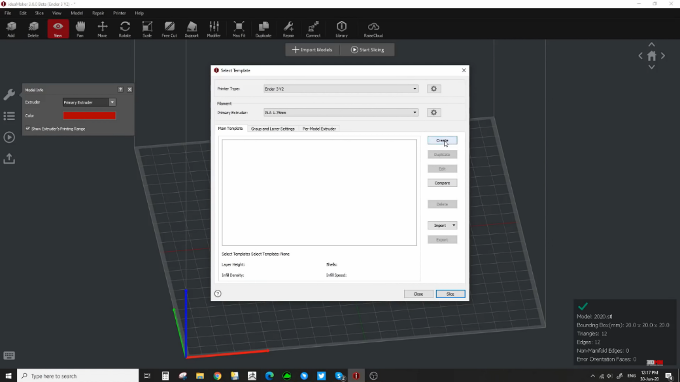Open printer settings gear next to Printer Type
Viewport: 680px width, 382px height.
434,88
